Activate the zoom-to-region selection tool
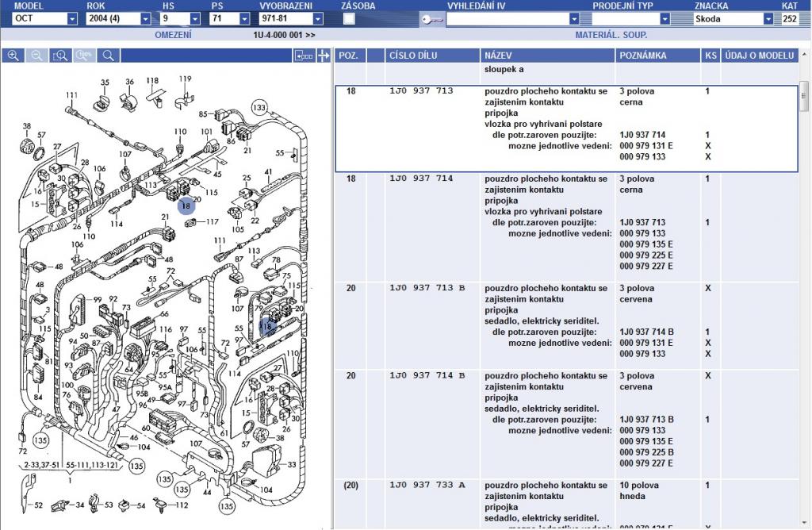The width and height of the screenshot is (812, 530). (60, 56)
